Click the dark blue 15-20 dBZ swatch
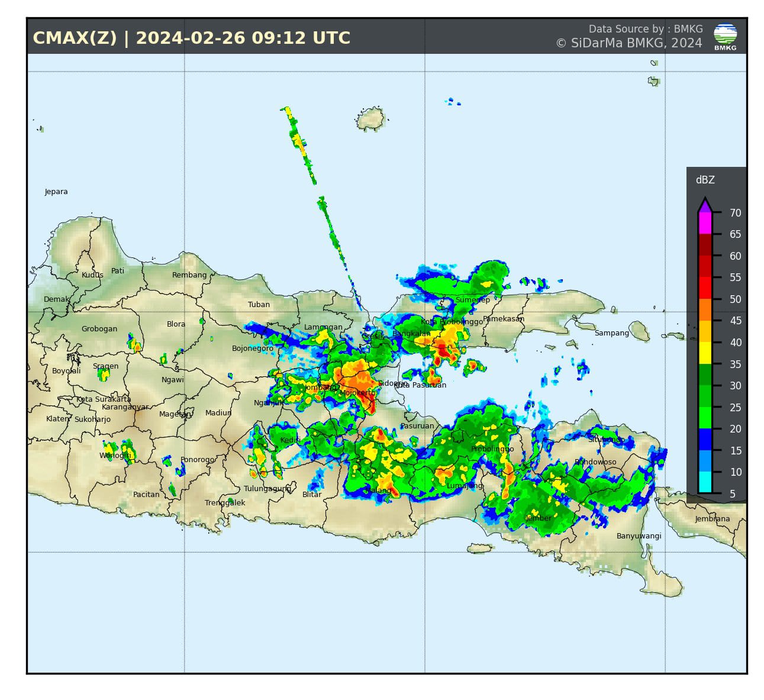764x700 pixels. (x=704, y=439)
